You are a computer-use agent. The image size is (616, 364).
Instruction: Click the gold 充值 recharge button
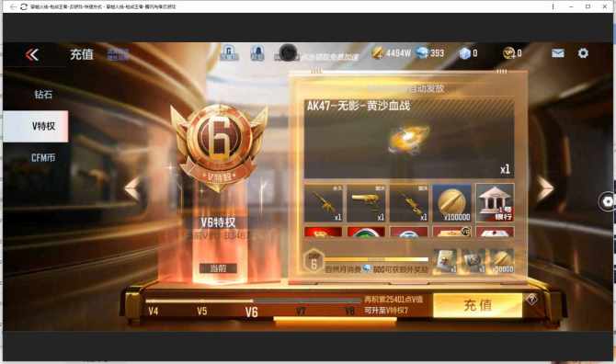tap(478, 305)
